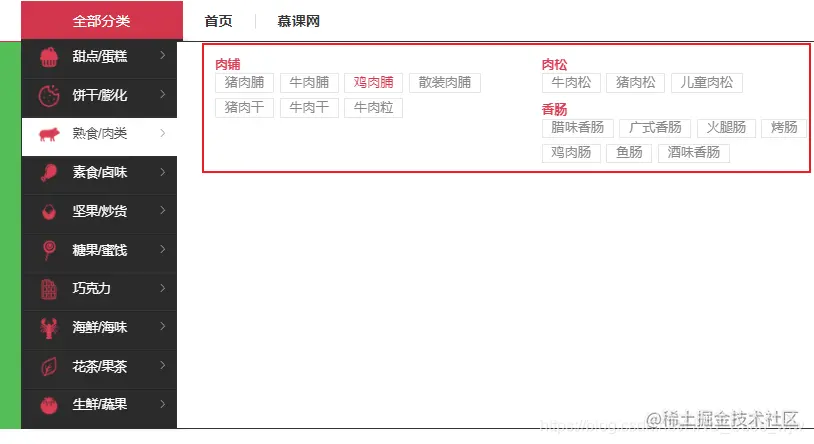
Task: Choose the 猪肉干 tag
Action: click(245, 108)
